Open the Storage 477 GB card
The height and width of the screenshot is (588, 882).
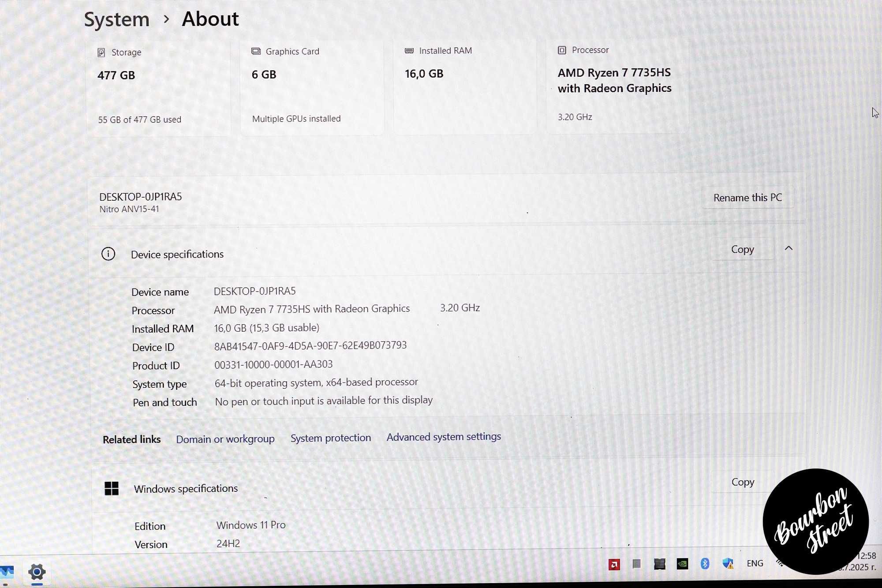coord(158,88)
